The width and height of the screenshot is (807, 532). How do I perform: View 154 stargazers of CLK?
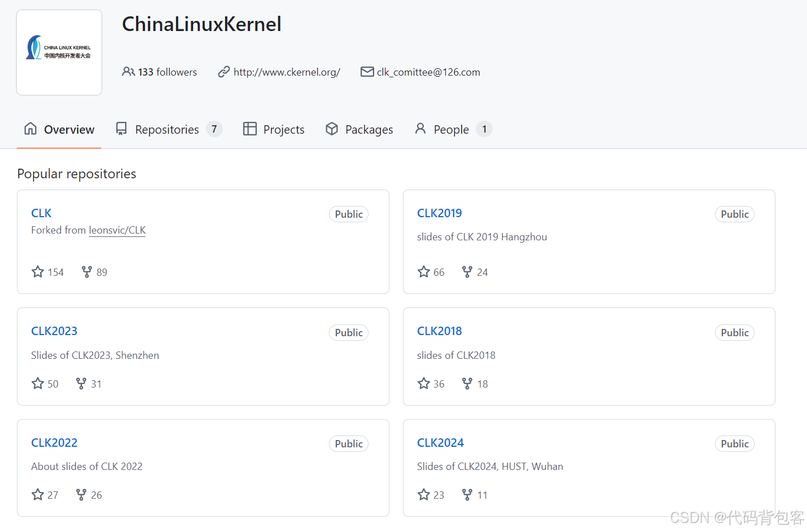[x=55, y=272]
